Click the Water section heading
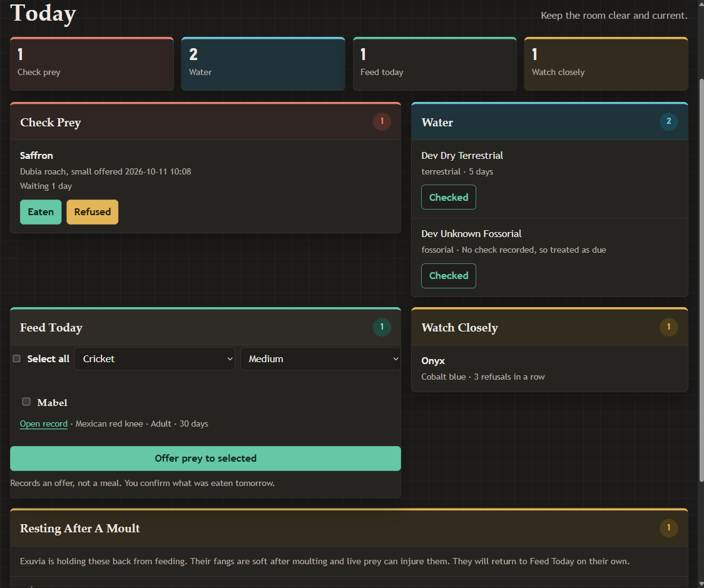This screenshot has height=588, width=704. pyautogui.click(x=437, y=123)
